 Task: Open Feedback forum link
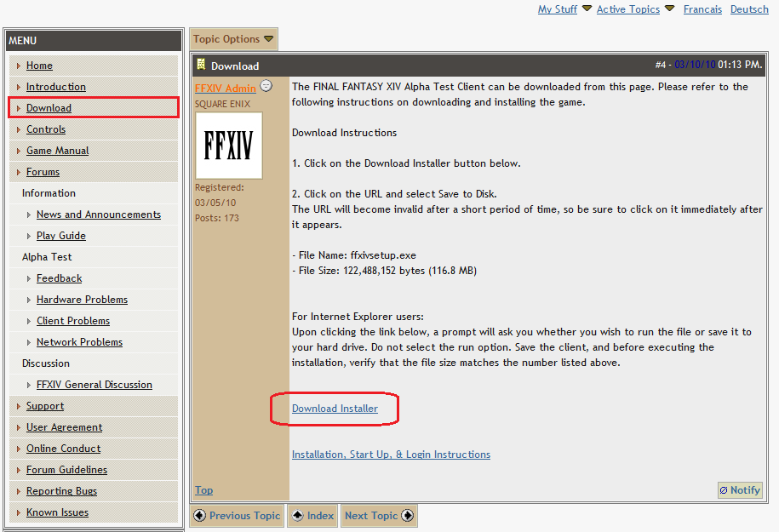(59, 278)
